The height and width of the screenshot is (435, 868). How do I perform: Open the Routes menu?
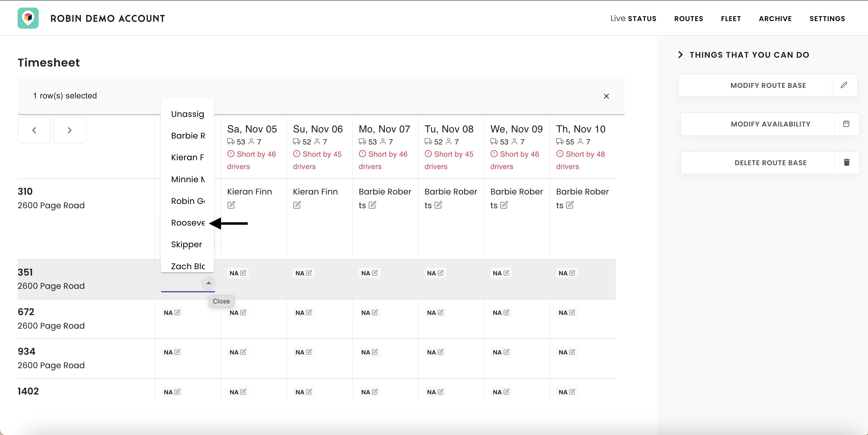pyautogui.click(x=688, y=18)
